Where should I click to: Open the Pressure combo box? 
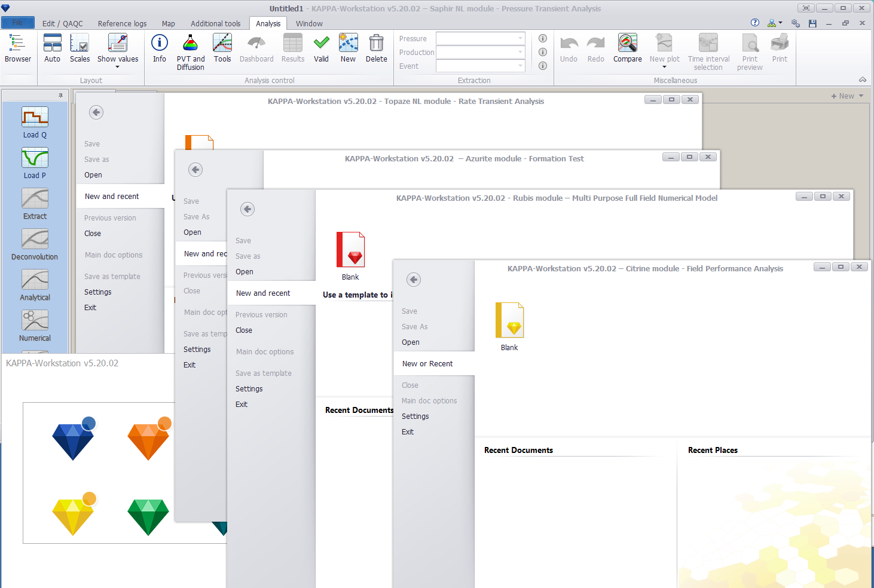(481, 38)
